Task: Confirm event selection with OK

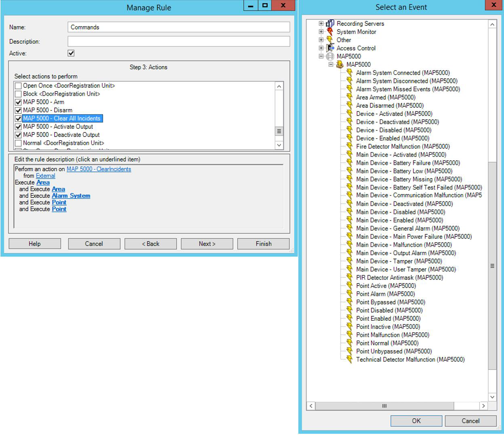Action: [x=416, y=421]
